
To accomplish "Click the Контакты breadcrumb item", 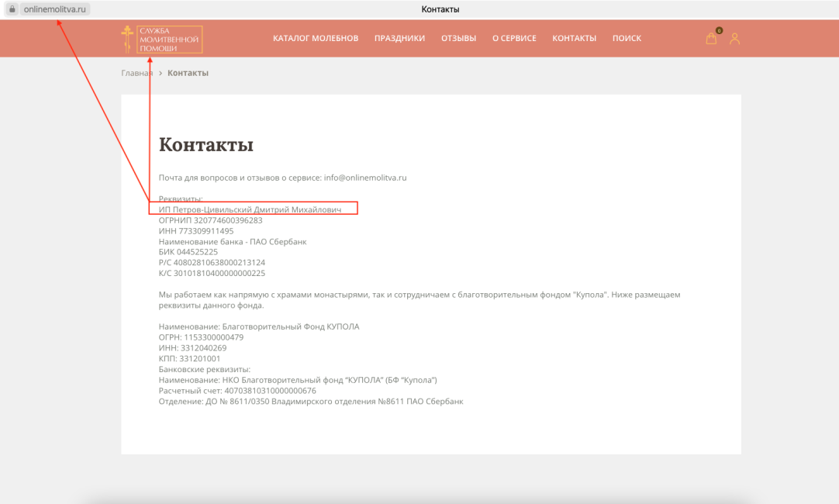I will pyautogui.click(x=188, y=74).
